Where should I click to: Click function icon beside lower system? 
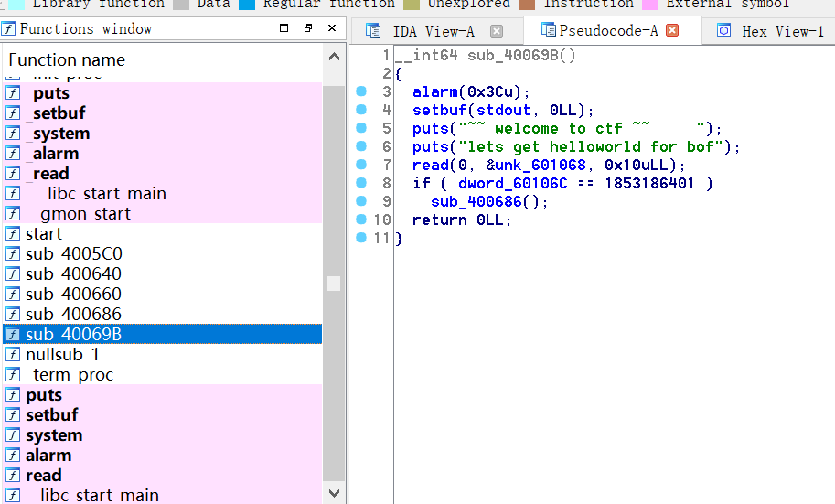(13, 434)
